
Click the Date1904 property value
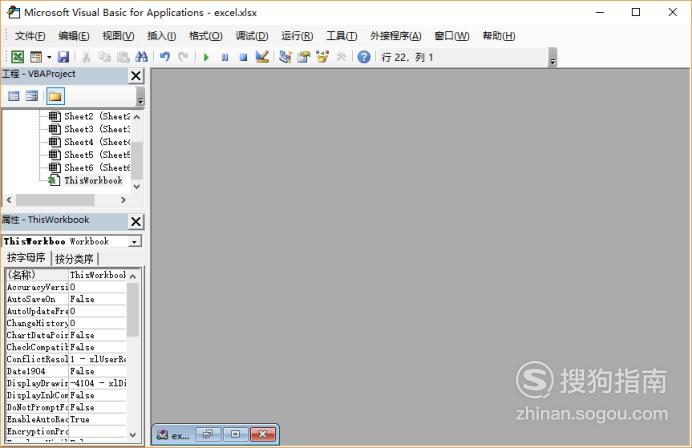(x=98, y=371)
